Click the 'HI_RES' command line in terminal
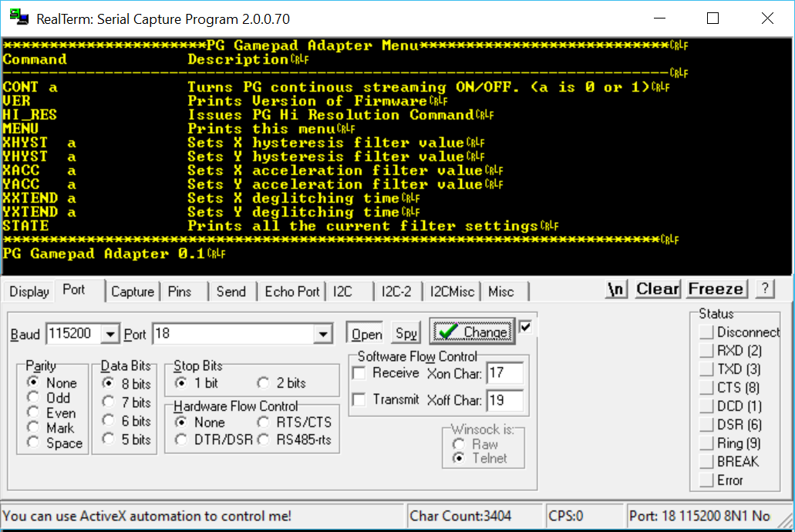The image size is (795, 532). coord(248,115)
